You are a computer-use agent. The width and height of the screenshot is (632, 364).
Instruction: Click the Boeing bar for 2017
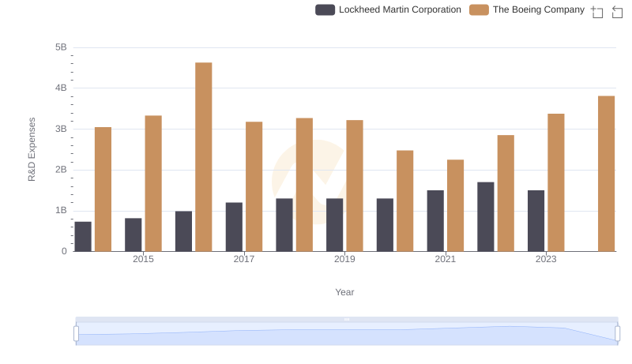tap(254, 187)
